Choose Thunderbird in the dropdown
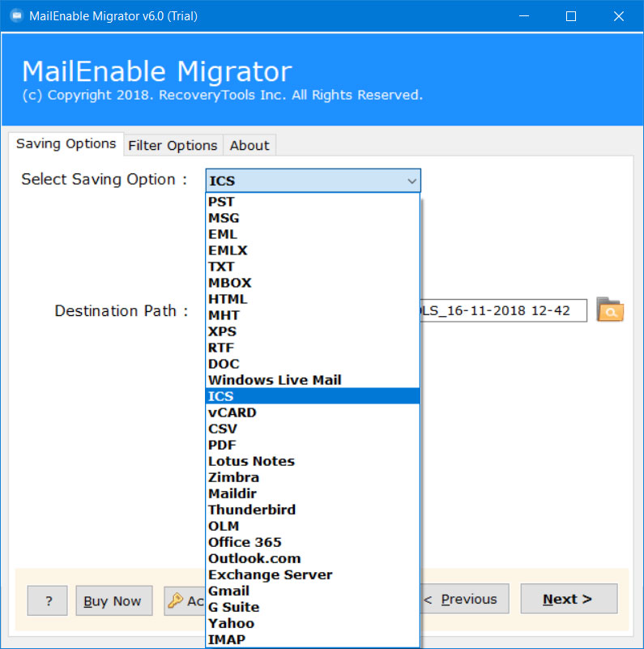 click(313, 510)
